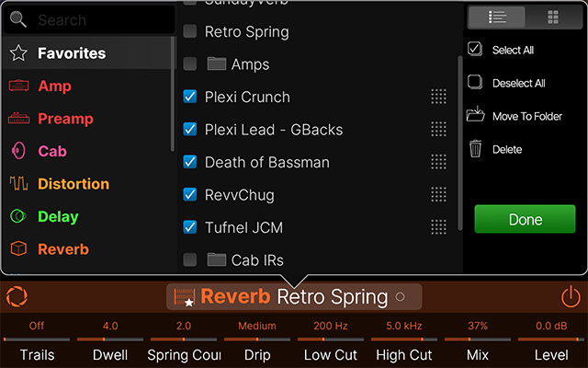The width and height of the screenshot is (588, 368).
Task: Click the Trails parameter slider
Action: (x=37, y=339)
